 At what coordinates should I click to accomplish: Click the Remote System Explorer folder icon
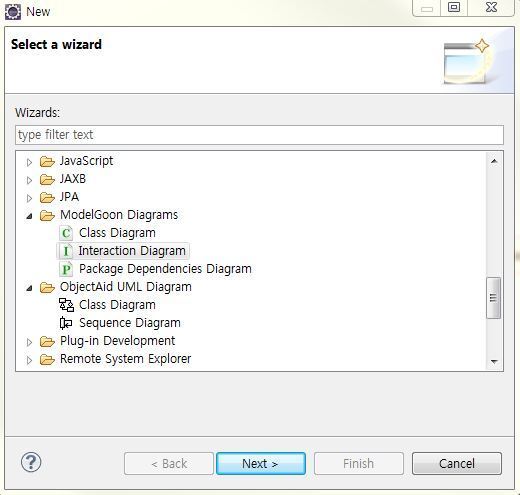47,359
